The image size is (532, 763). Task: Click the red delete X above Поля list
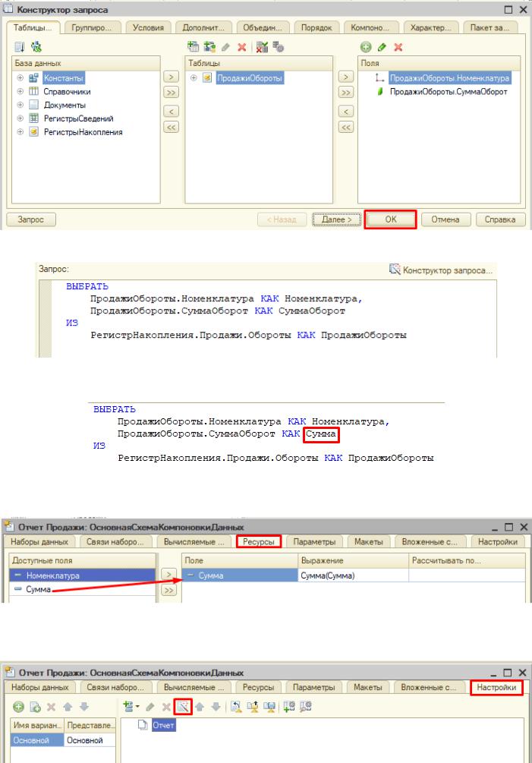(398, 47)
